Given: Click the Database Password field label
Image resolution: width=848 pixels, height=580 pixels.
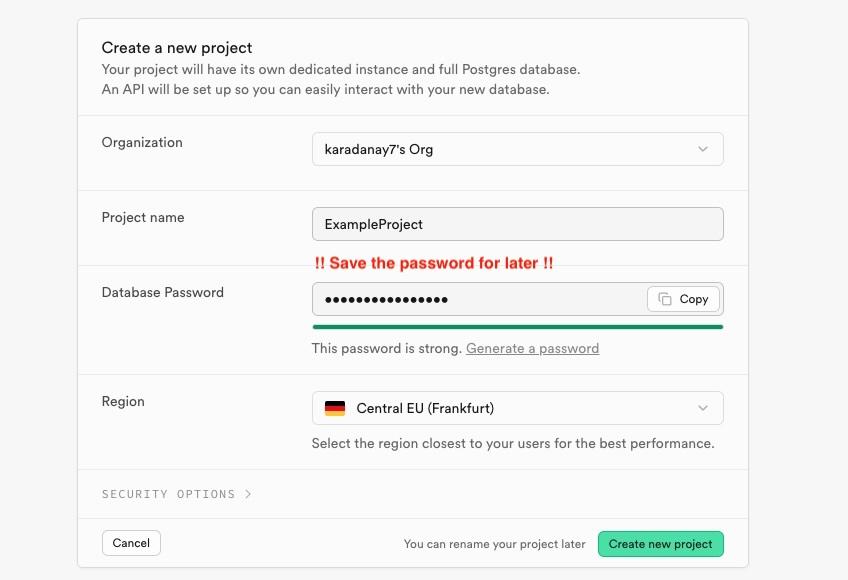Looking at the screenshot, I should (x=163, y=292).
